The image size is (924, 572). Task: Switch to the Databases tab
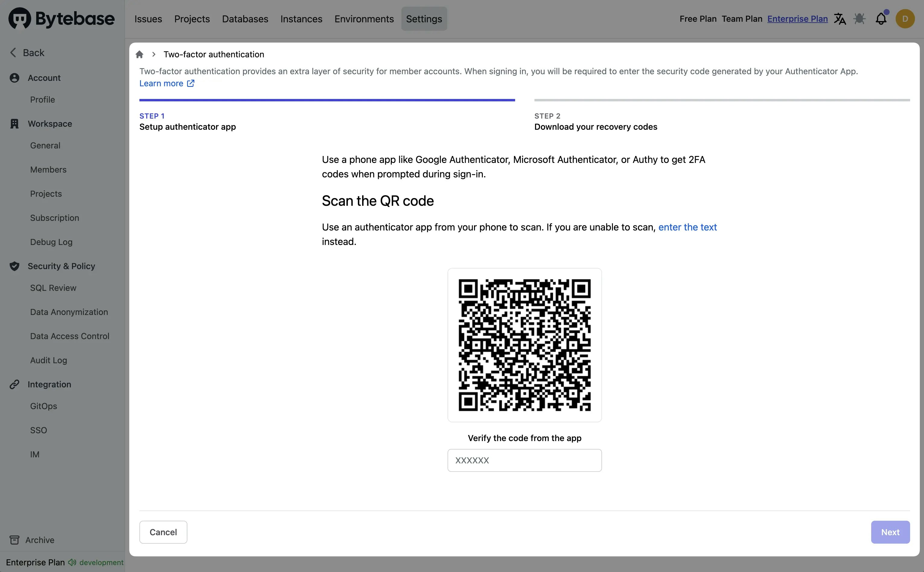(245, 18)
